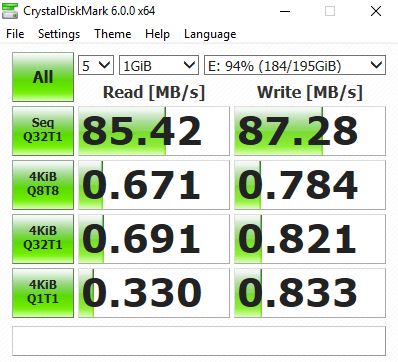
Task: Click the 4KiB Q1T1 write value 0.833
Action: [x=310, y=293]
